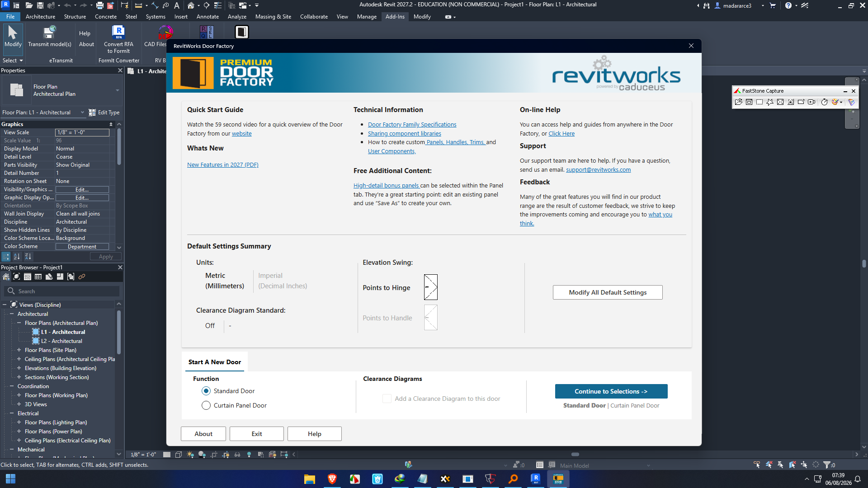868x488 pixels.
Task: Collapse the Views (Discipline) tree node
Action: click(x=5, y=305)
